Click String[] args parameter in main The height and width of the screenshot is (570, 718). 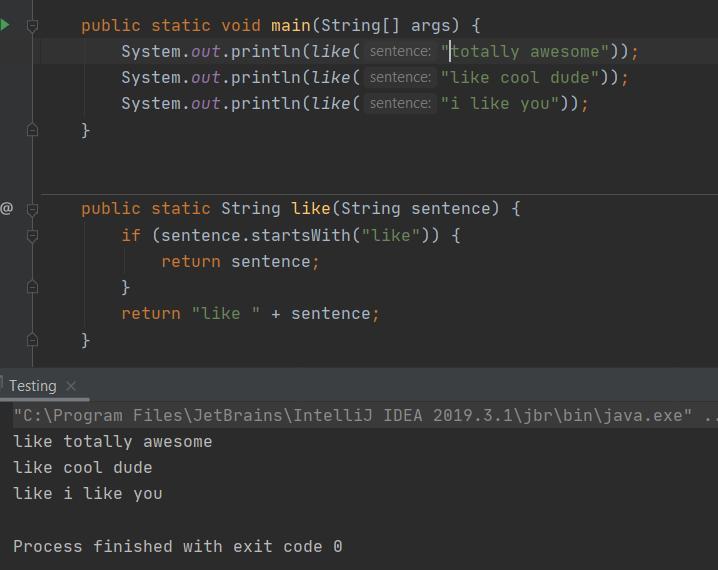pyautogui.click(x=386, y=25)
